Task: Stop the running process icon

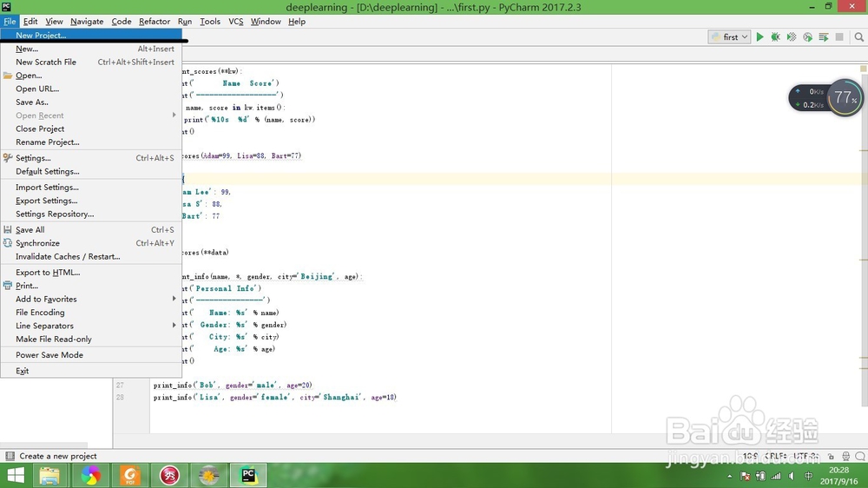Action: click(x=839, y=36)
